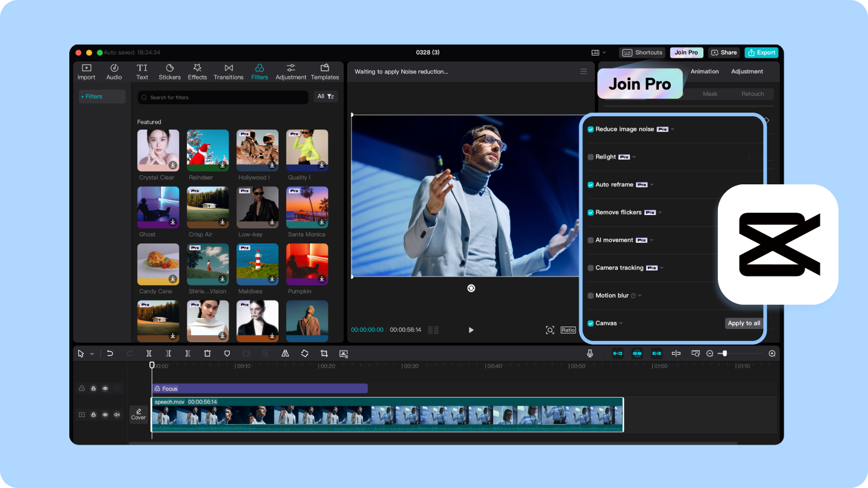Click the zoom-to-fit icon below the preview

tap(550, 330)
